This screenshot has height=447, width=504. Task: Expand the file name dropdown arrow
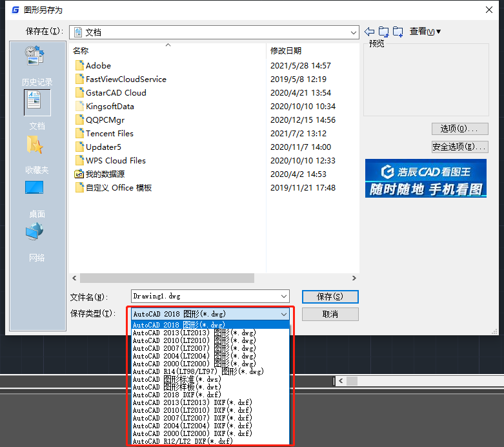click(284, 296)
